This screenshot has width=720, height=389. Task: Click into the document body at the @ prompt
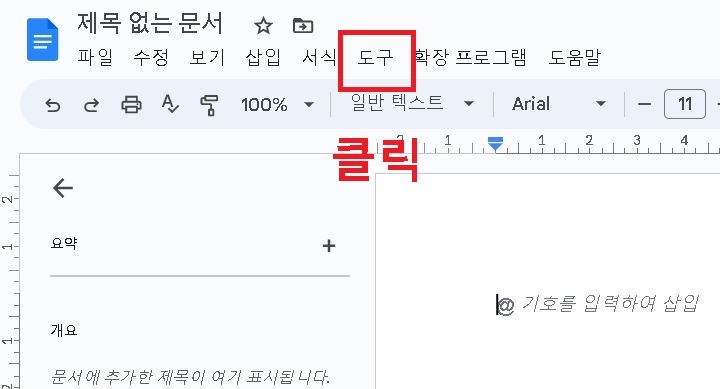click(x=597, y=304)
